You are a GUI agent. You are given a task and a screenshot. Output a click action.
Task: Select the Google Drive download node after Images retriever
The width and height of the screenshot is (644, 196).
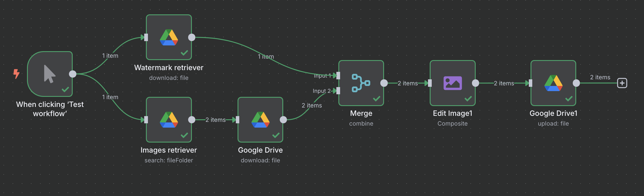[x=260, y=120]
